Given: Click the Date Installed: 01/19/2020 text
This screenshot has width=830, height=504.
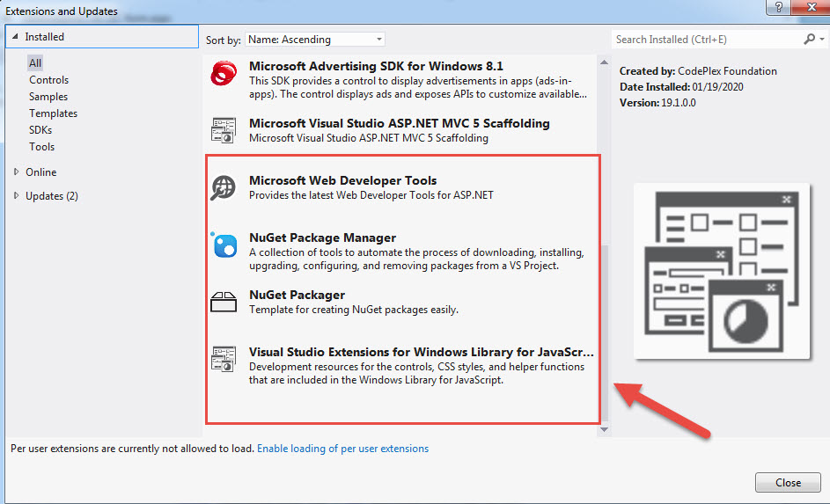Looking at the screenshot, I should 681,87.
